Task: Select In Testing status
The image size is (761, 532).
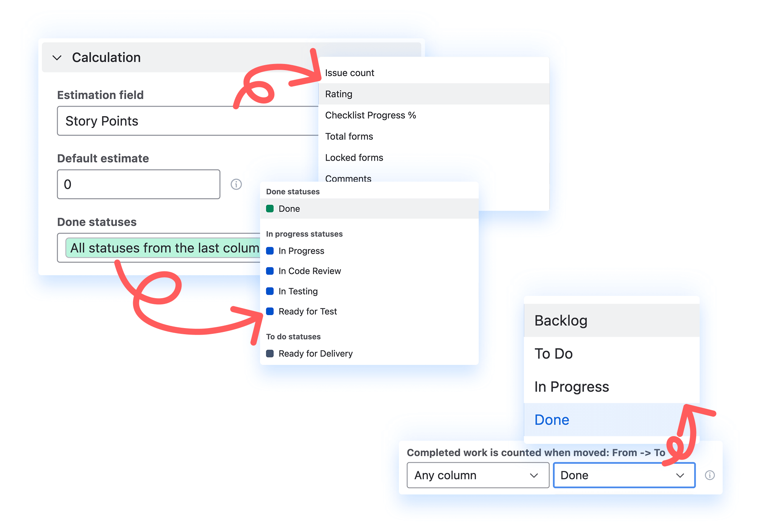Action: [x=298, y=291]
